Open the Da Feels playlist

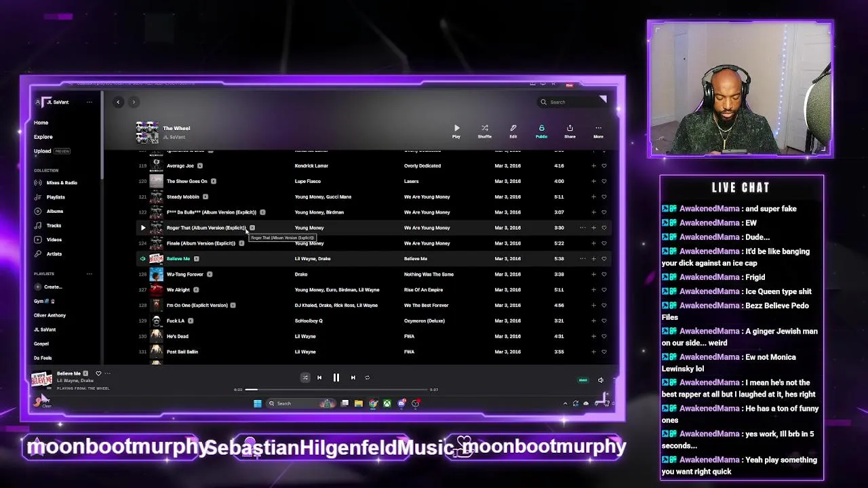click(x=43, y=358)
